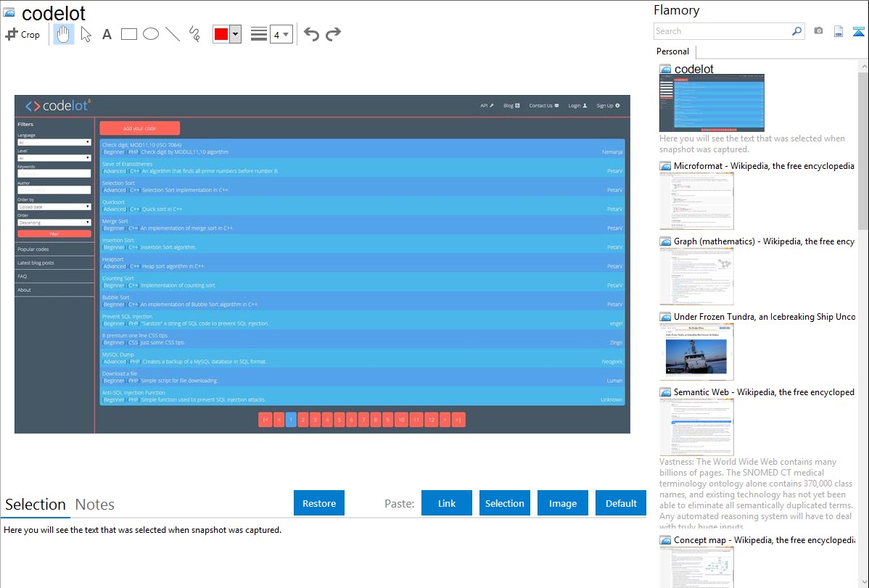
Task: Select the icebreaking ship snapshot thumbnail
Action: (696, 352)
